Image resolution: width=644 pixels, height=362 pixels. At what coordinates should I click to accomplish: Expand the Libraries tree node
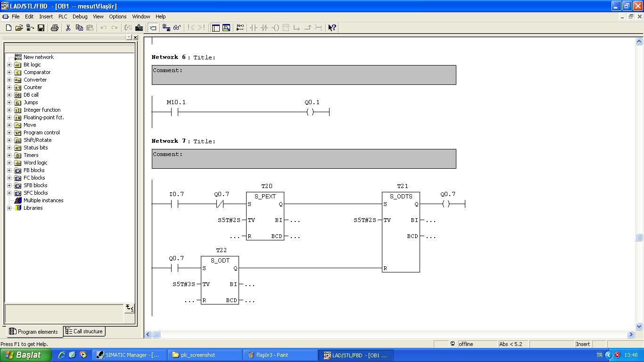9,208
